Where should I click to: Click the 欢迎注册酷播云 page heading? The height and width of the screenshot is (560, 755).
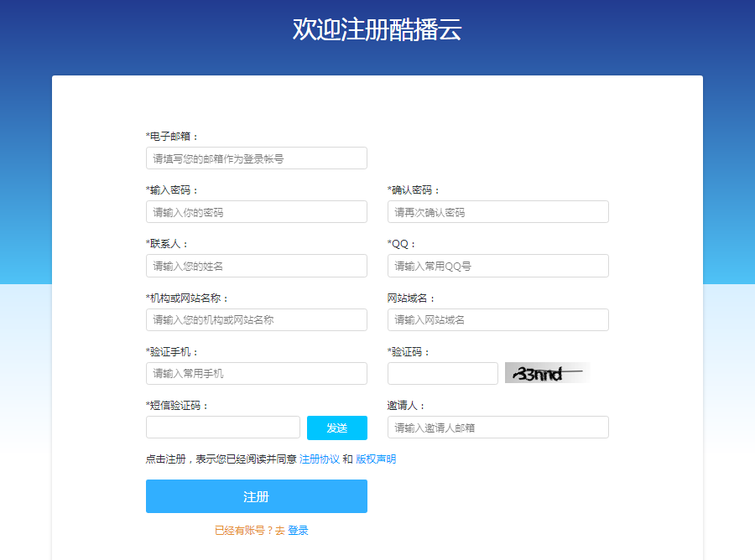point(377,29)
